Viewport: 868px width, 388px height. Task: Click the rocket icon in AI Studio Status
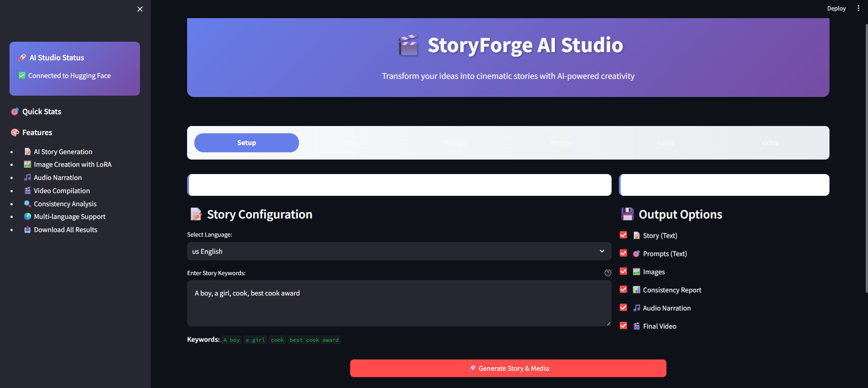22,58
